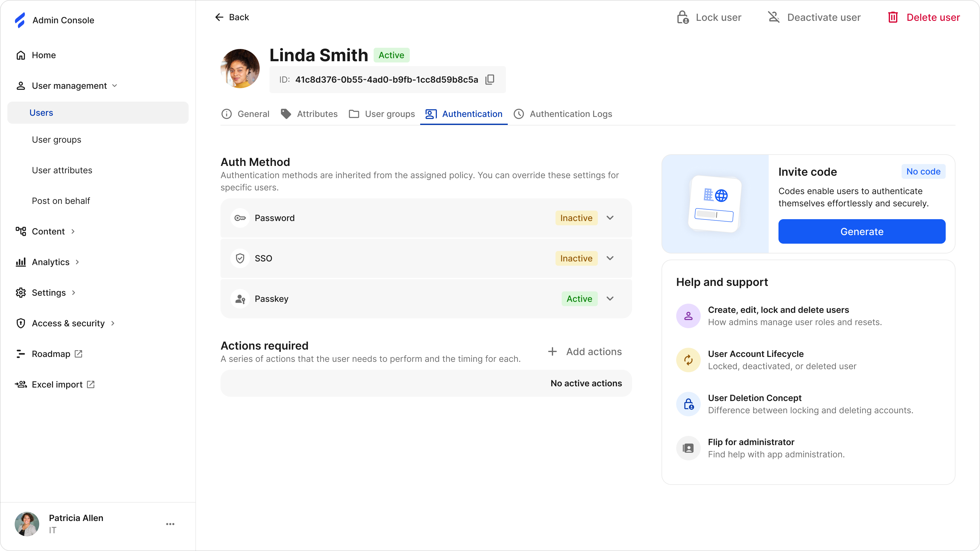
Task: Click the Lock user padlock icon
Action: pos(683,17)
